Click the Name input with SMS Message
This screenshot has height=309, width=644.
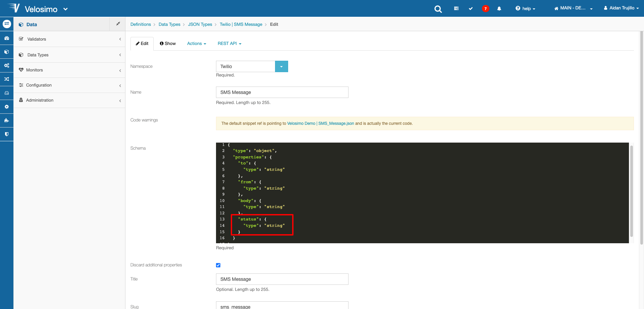pos(282,92)
